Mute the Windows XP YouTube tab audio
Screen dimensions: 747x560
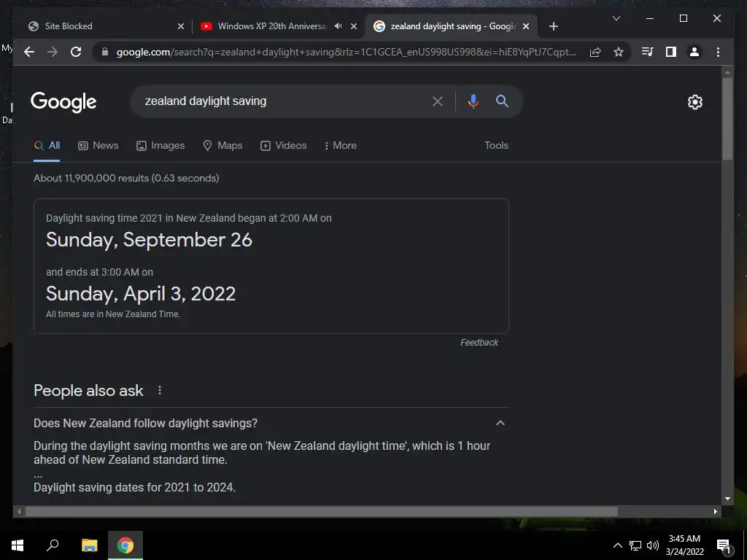pos(338,26)
